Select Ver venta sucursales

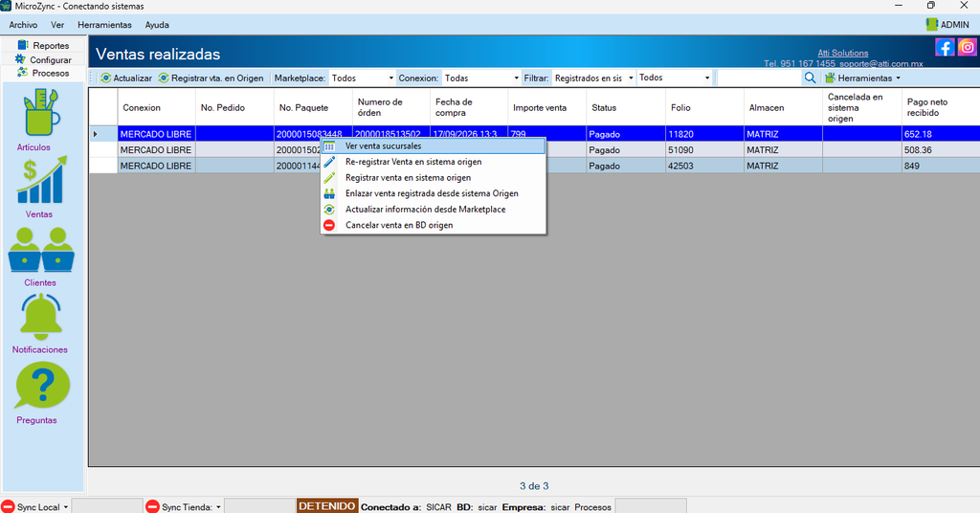(x=434, y=146)
